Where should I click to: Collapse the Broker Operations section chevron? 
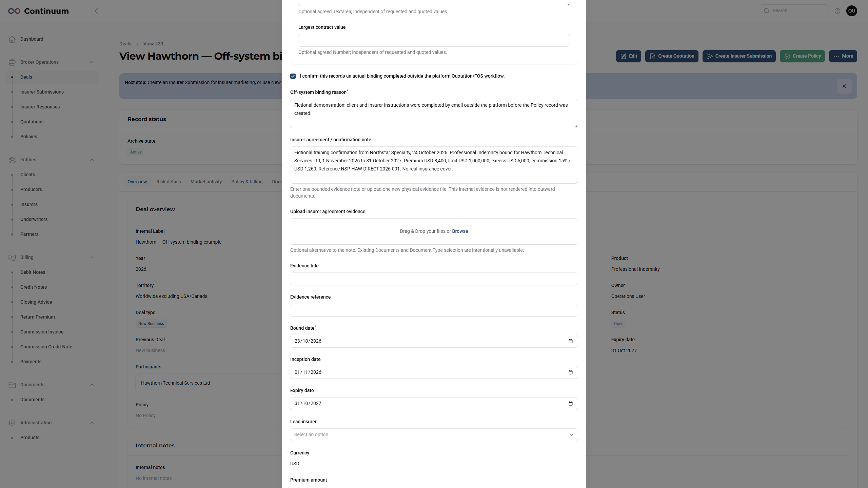92,62
